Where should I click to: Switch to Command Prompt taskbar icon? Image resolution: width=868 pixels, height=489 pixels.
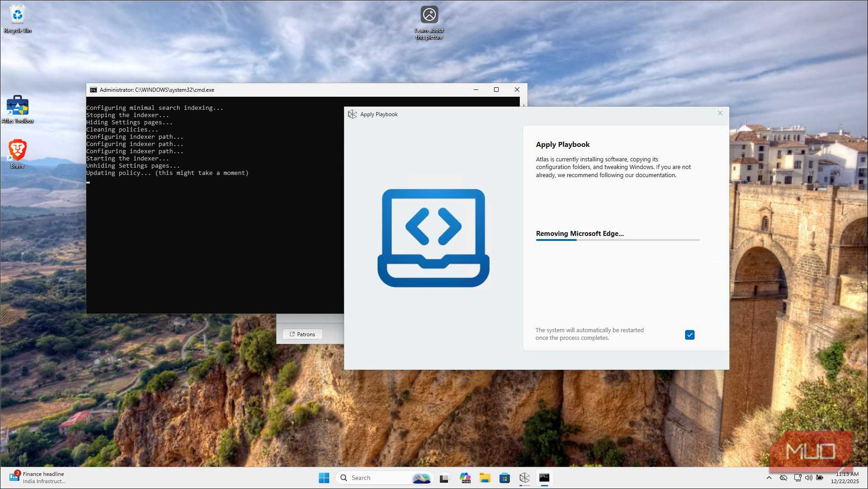coord(544,478)
